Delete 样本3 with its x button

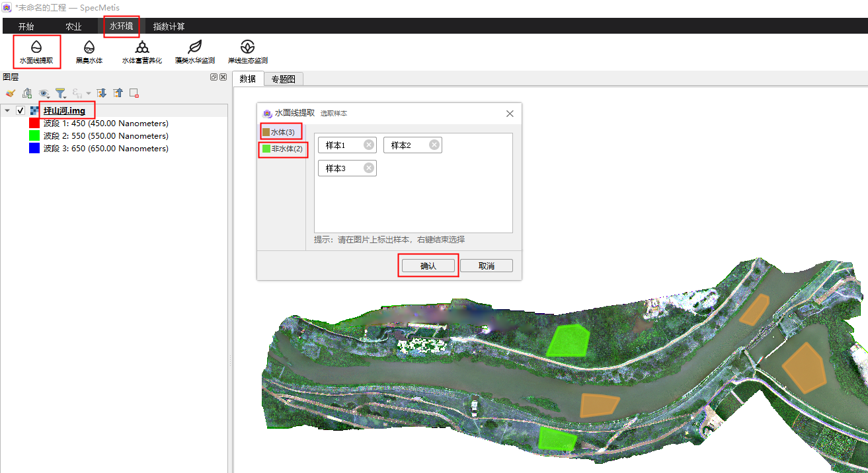click(369, 168)
